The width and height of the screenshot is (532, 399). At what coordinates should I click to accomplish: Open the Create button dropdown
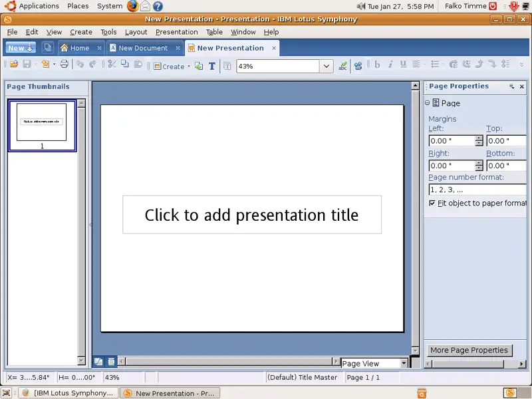click(189, 66)
